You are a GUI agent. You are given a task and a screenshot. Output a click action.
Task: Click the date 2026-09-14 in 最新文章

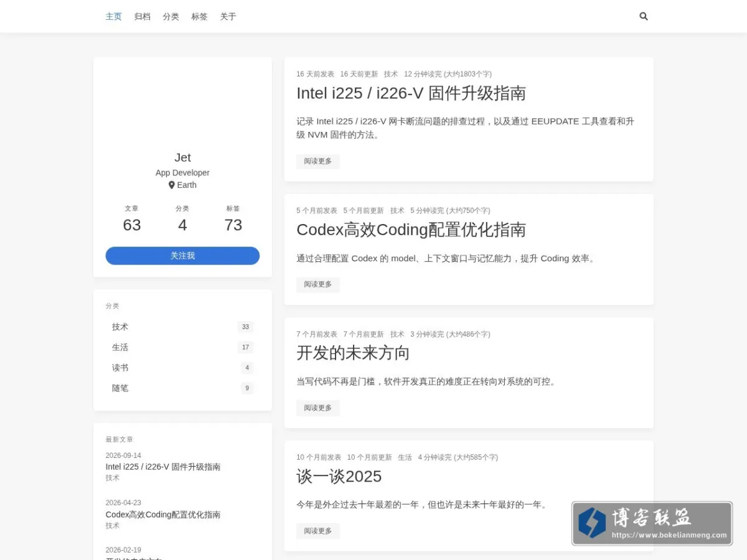[x=123, y=455]
